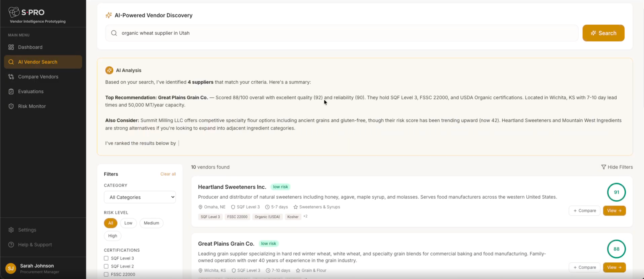
Task: Click the Compare Vendors sidebar icon
Action: tap(11, 77)
